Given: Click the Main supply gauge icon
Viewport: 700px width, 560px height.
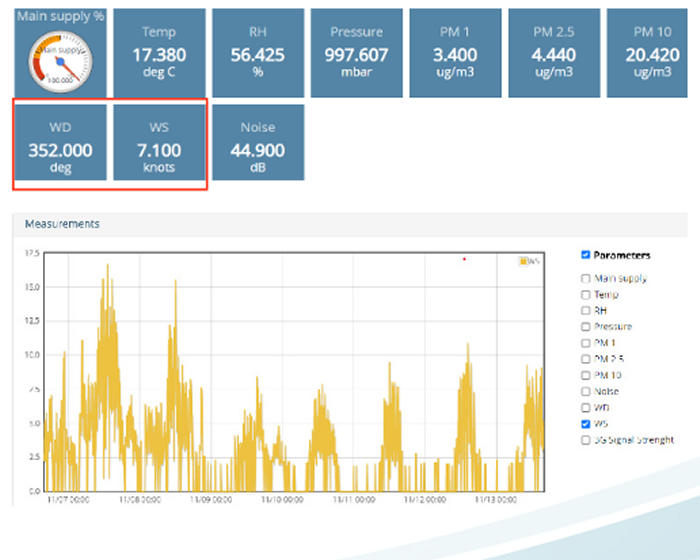Looking at the screenshot, I should click(58, 61).
